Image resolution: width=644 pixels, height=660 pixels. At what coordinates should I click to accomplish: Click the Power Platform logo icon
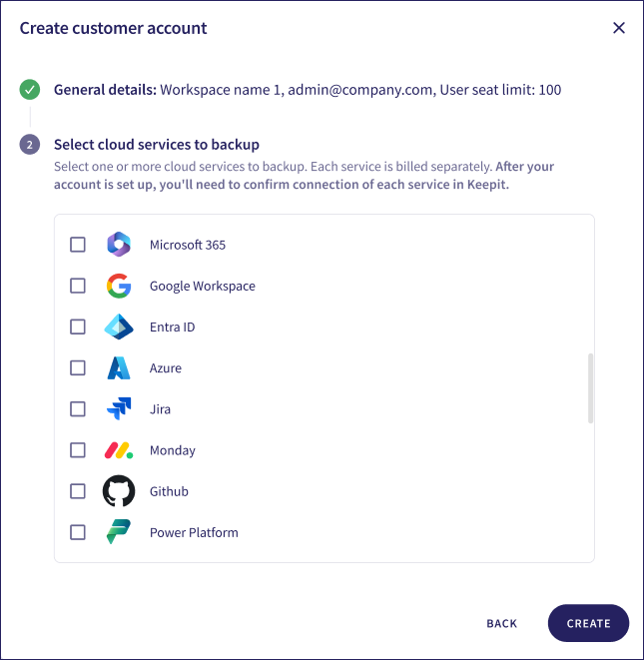click(119, 532)
